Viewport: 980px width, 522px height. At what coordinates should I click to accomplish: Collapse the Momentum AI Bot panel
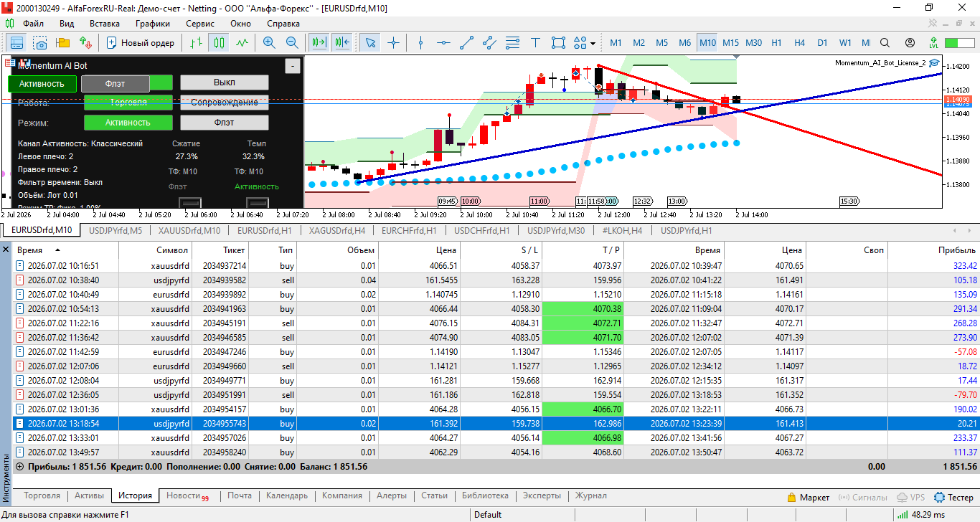293,66
